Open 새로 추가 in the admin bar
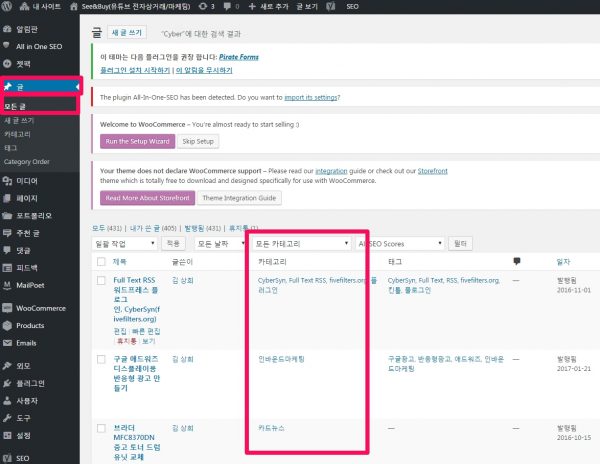This screenshot has width=600, height=464. pyautogui.click(x=268, y=7)
